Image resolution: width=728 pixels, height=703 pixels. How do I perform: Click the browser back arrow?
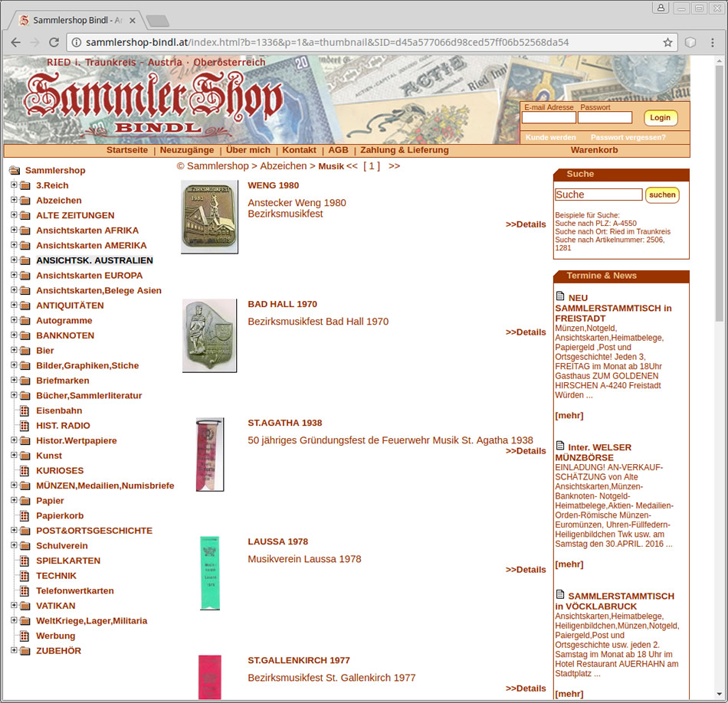click(x=16, y=42)
